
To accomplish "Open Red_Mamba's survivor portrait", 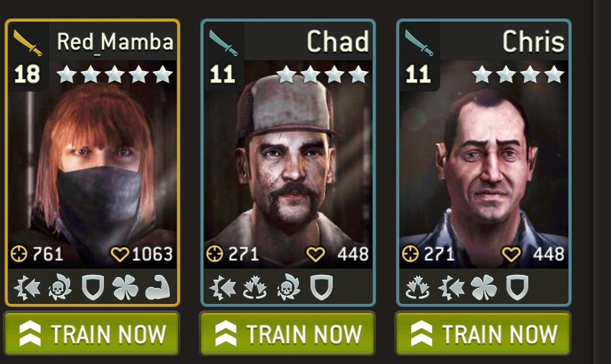I will pyautogui.click(x=93, y=163).
